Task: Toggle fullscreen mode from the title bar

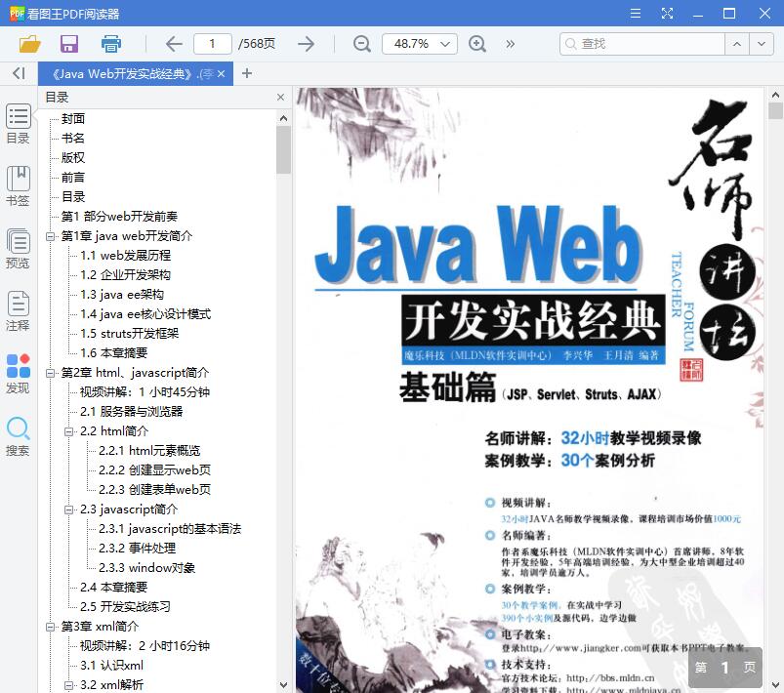Action: point(668,13)
